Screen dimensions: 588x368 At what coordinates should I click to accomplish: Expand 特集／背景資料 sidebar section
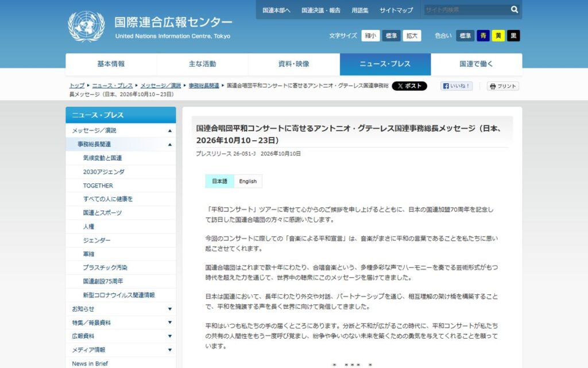(x=170, y=323)
